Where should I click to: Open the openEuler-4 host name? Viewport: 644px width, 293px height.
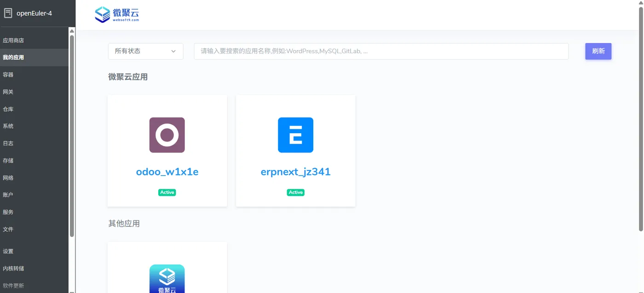click(34, 13)
